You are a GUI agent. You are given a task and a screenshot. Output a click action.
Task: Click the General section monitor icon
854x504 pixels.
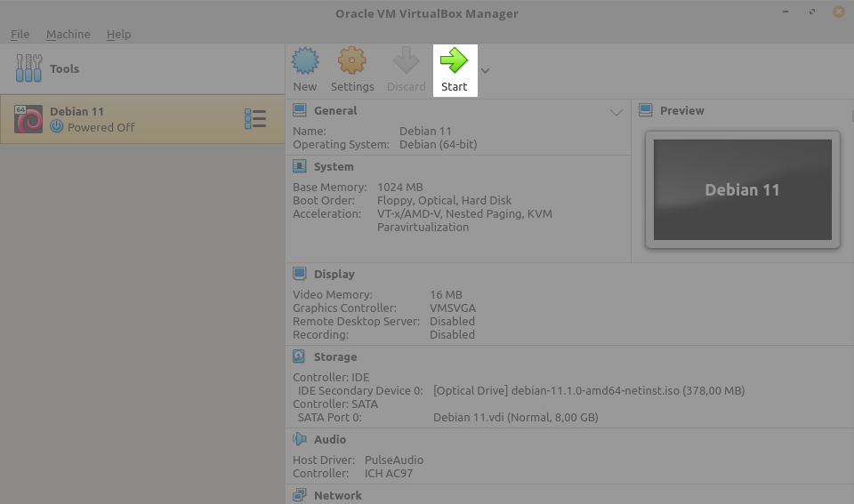coord(300,110)
